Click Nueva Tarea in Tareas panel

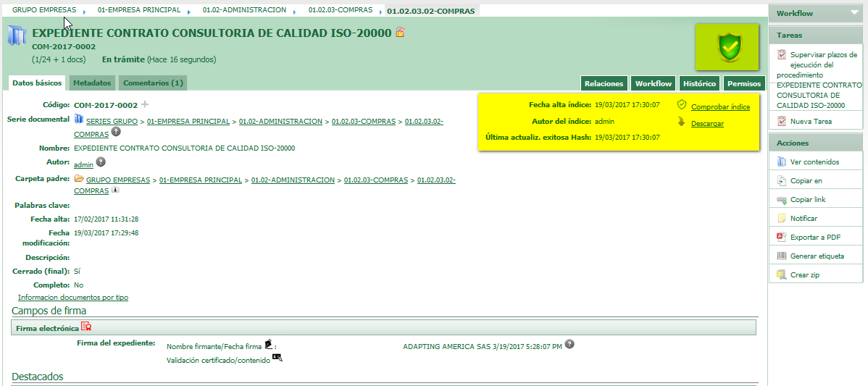pyautogui.click(x=811, y=122)
